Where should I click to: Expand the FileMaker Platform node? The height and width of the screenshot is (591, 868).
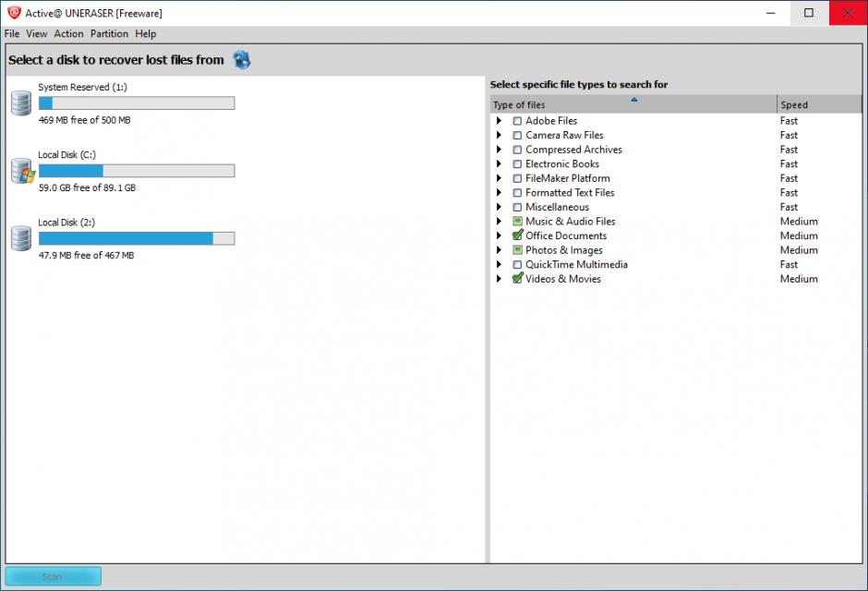click(x=499, y=178)
